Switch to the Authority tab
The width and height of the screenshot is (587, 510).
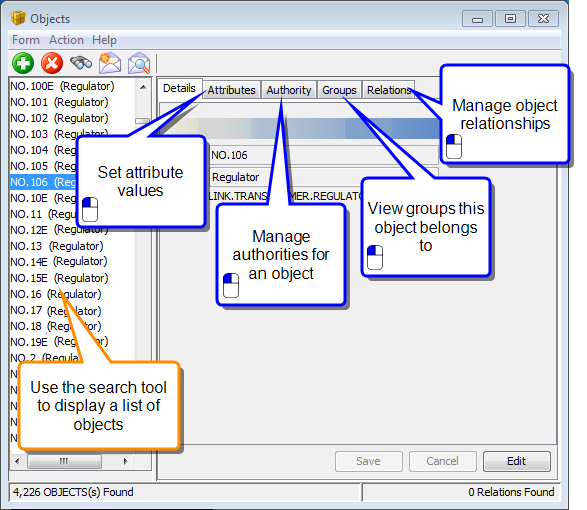coord(289,90)
